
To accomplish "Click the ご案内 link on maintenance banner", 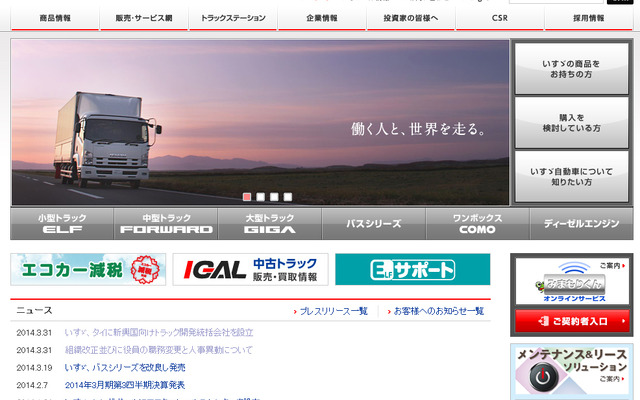I will 612,379.
